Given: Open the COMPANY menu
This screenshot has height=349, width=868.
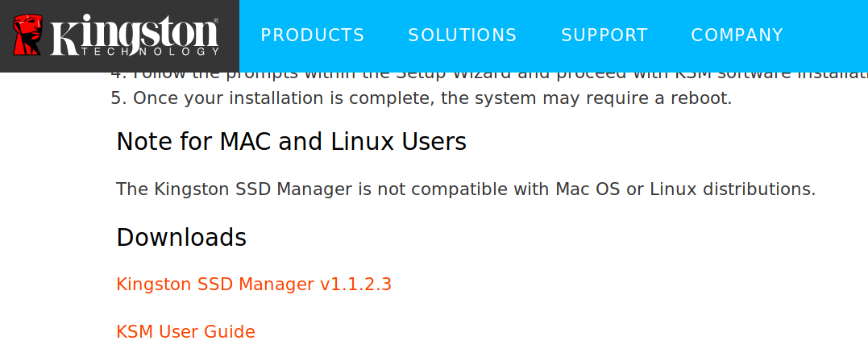Looking at the screenshot, I should [737, 35].
